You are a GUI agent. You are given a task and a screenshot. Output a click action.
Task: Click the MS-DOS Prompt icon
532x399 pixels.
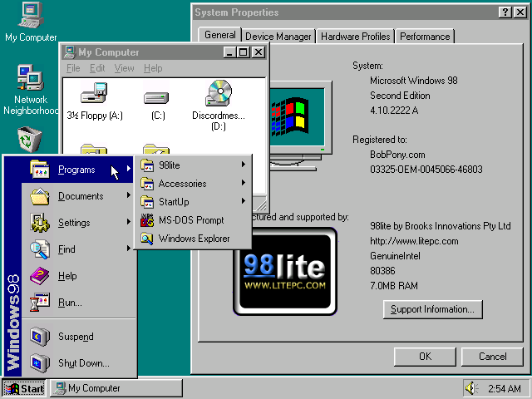click(x=147, y=220)
